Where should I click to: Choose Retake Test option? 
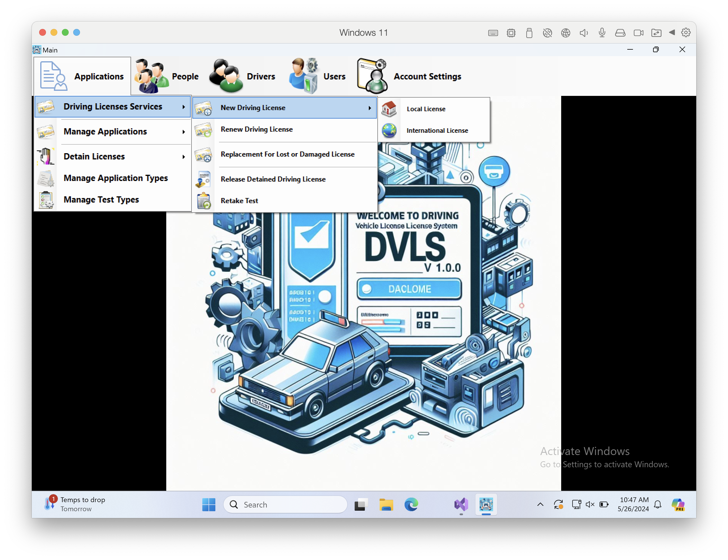285,201
